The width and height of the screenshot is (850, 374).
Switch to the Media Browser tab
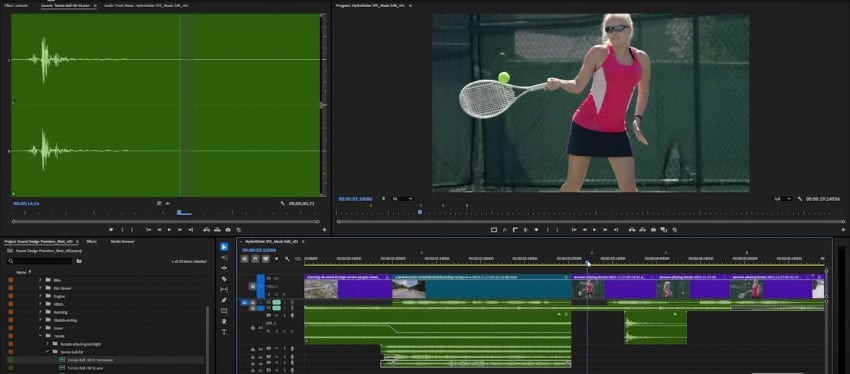point(123,241)
